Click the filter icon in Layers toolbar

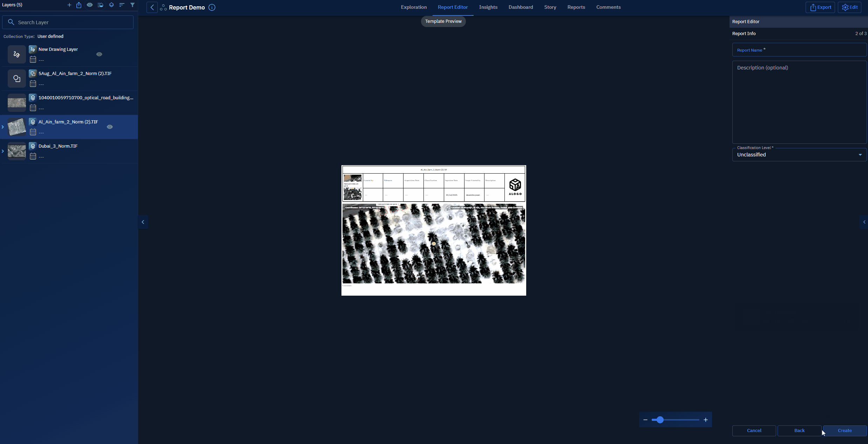[133, 5]
